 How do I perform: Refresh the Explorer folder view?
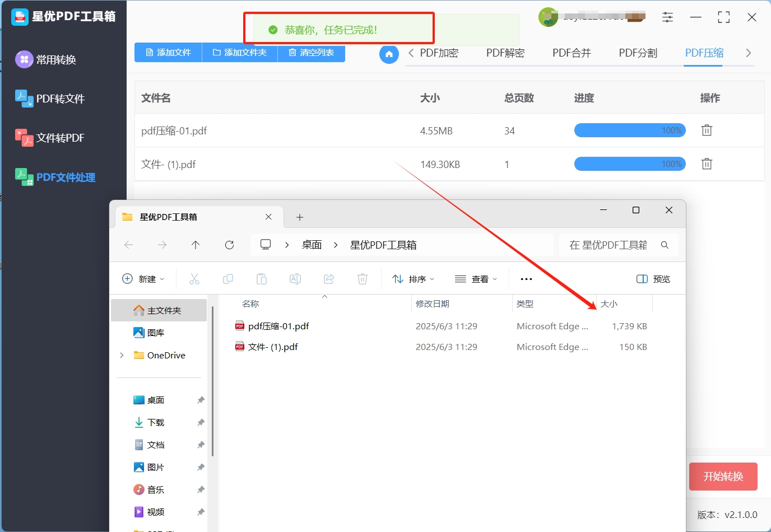tap(229, 245)
